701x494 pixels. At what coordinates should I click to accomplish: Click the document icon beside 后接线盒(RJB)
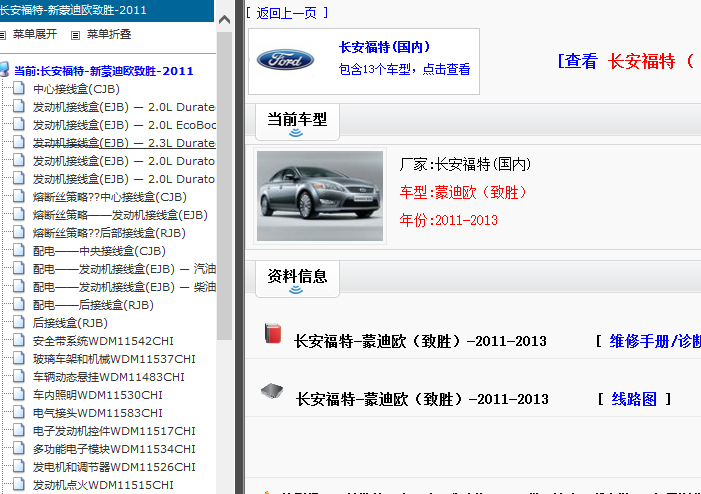click(18, 322)
